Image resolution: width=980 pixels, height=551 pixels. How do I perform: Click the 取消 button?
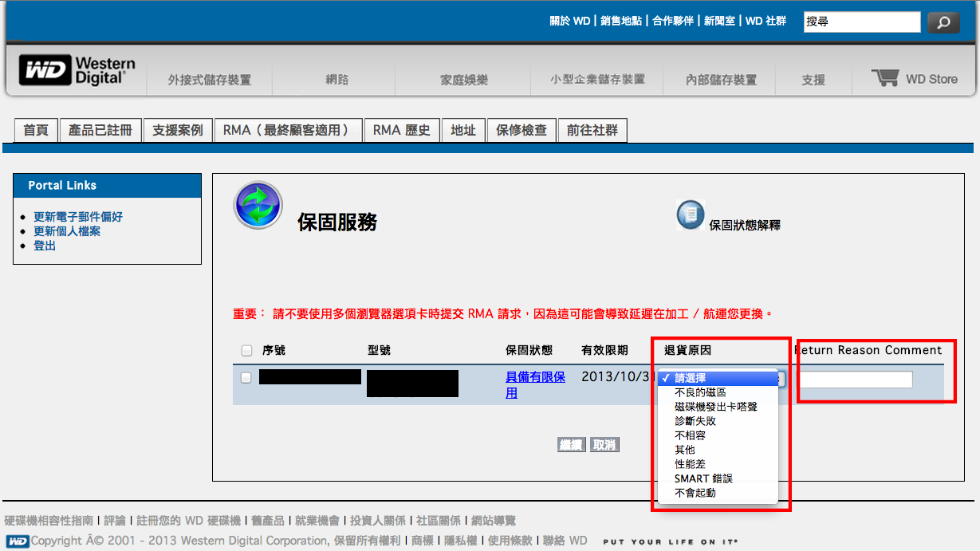(x=604, y=445)
